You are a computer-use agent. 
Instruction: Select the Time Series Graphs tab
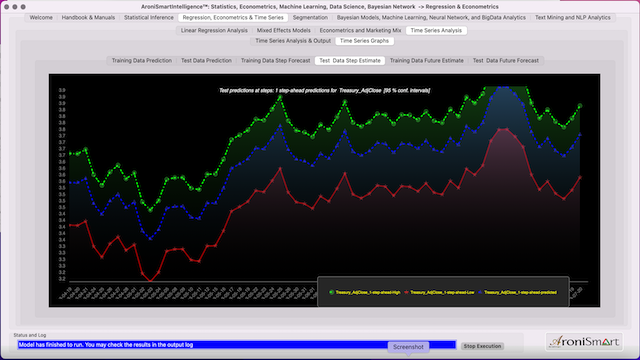(x=364, y=41)
